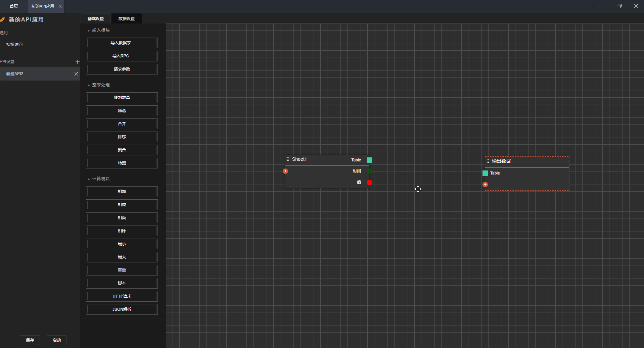This screenshot has height=348, width=644.
Task: Select the 新的API应用 tab
Action: pos(43,6)
